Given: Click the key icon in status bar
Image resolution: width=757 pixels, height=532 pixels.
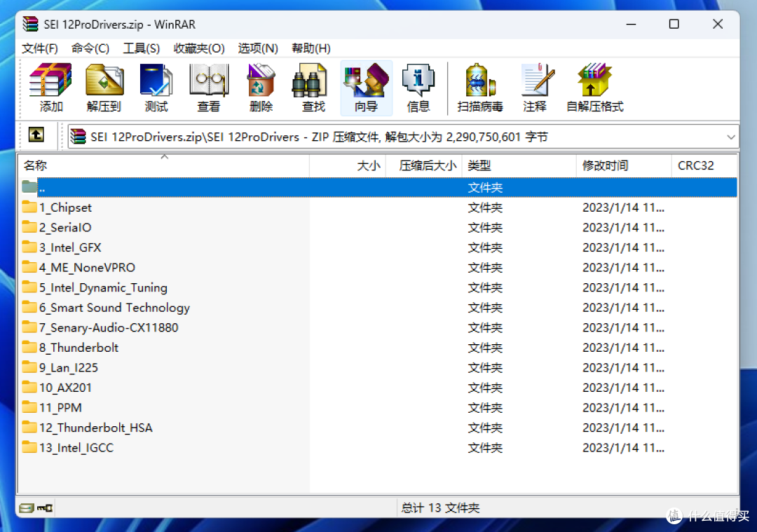Looking at the screenshot, I should 45,508.
